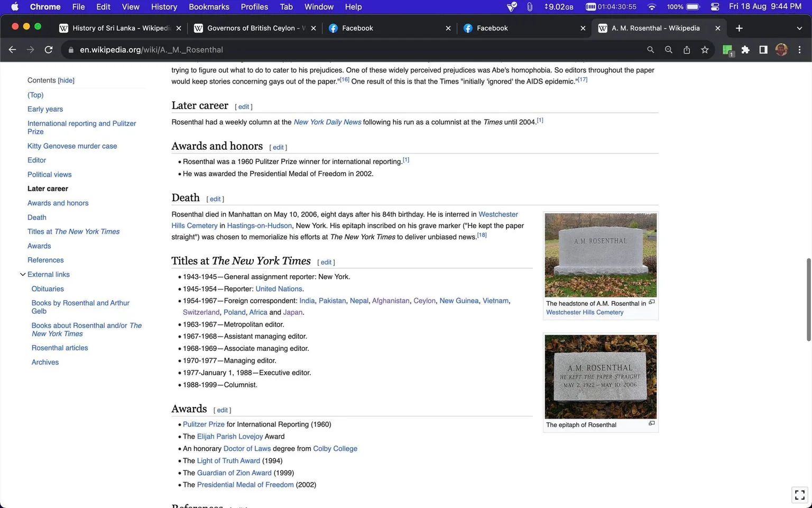Open the Pulitzer Prize link
The width and height of the screenshot is (812, 508).
(x=204, y=424)
